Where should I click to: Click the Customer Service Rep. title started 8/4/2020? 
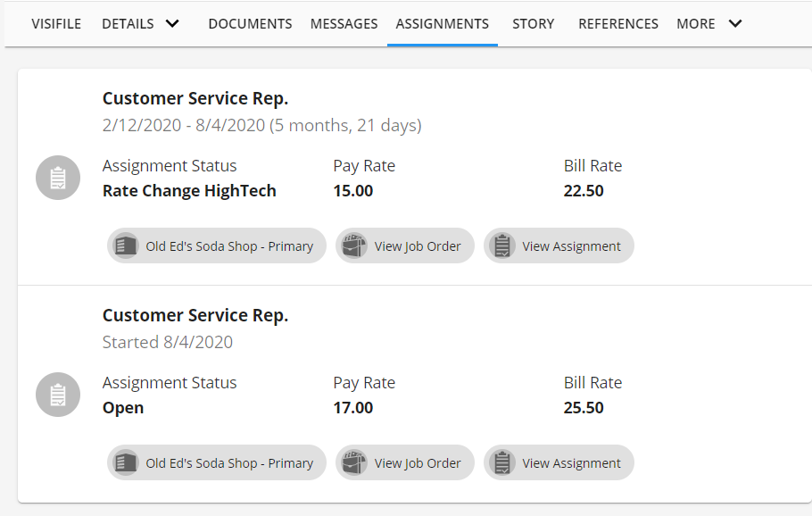[x=195, y=315]
